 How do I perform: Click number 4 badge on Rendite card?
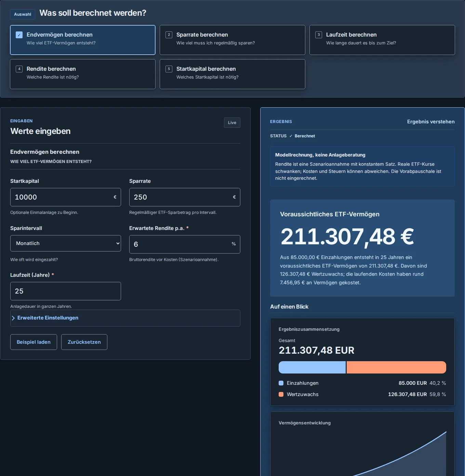(19, 69)
